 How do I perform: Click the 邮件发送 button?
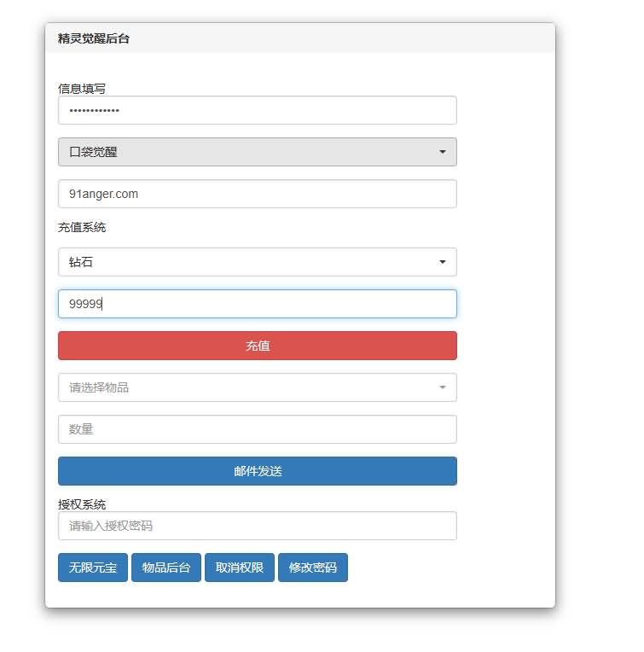(257, 471)
